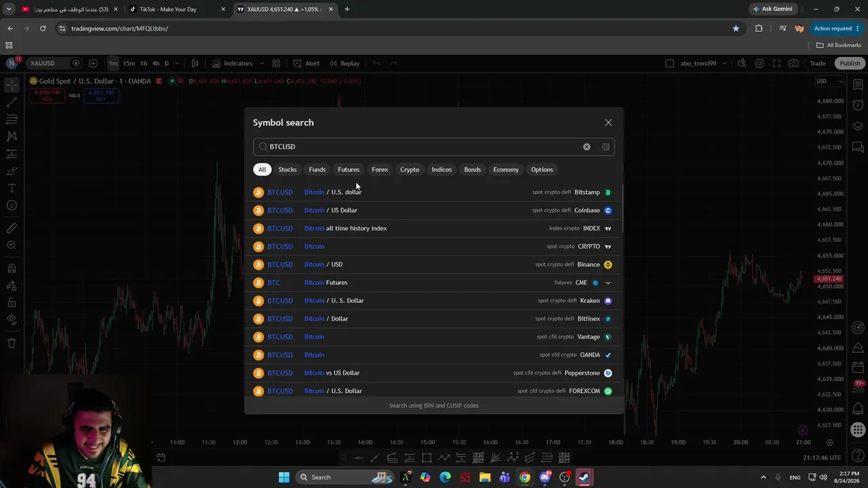
Task: Start bar Replay mode
Action: [x=344, y=63]
